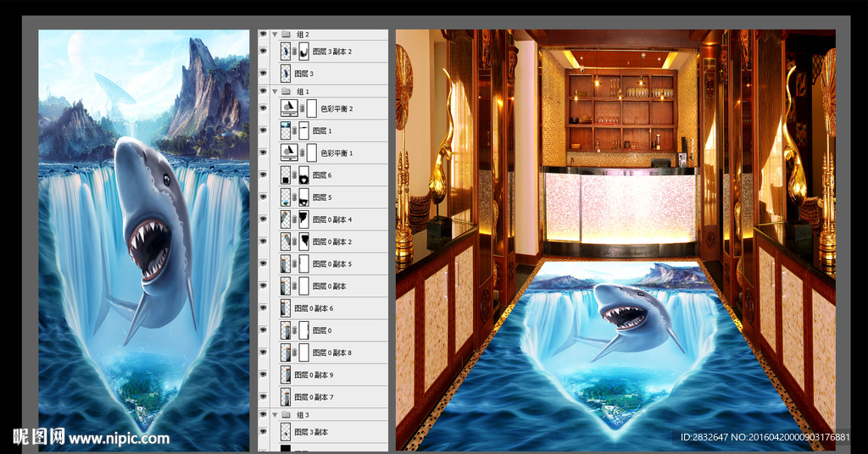Image resolution: width=868 pixels, height=454 pixels.
Task: Click the chain link icon on 图层 0 副本 8
Action: (294, 352)
